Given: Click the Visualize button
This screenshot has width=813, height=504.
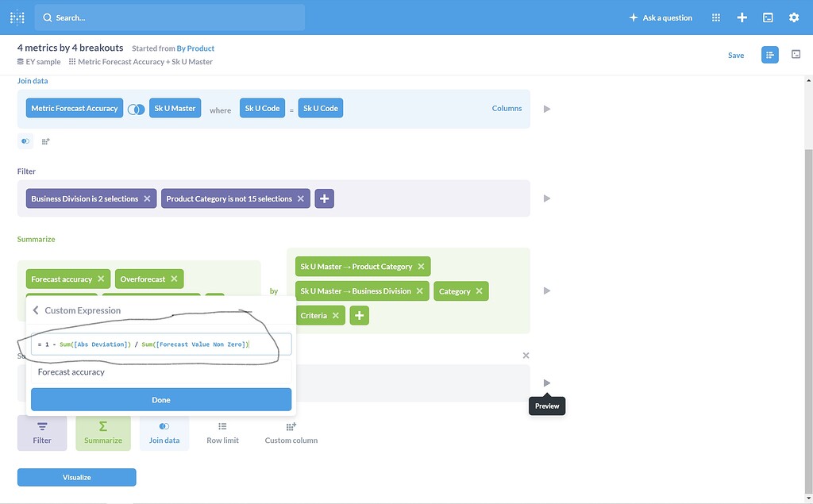Looking at the screenshot, I should pos(77,477).
